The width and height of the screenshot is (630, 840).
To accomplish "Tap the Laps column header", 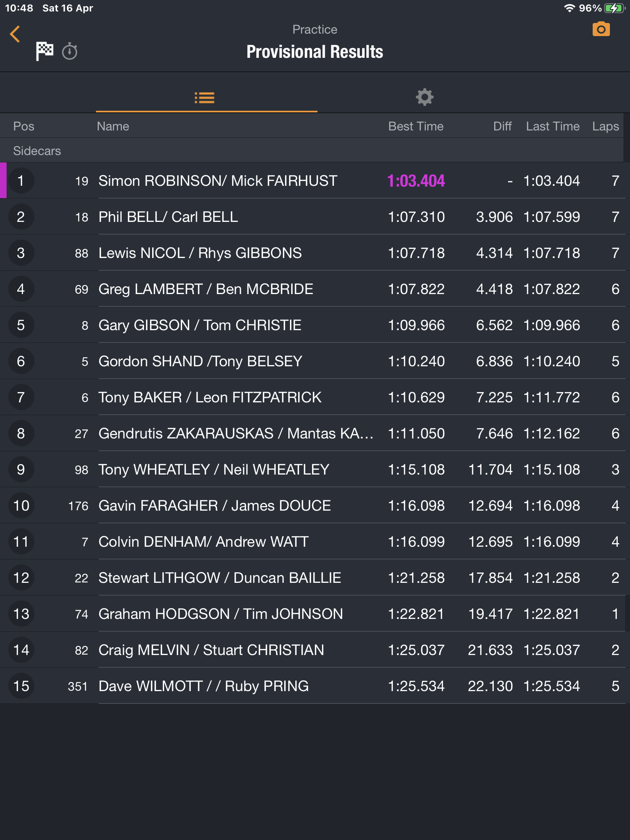I will click(605, 126).
